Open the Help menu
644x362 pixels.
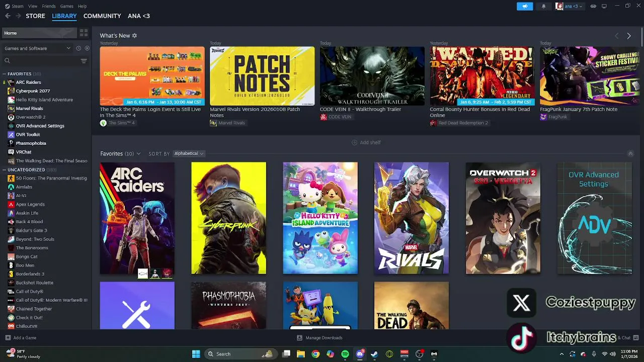click(82, 6)
